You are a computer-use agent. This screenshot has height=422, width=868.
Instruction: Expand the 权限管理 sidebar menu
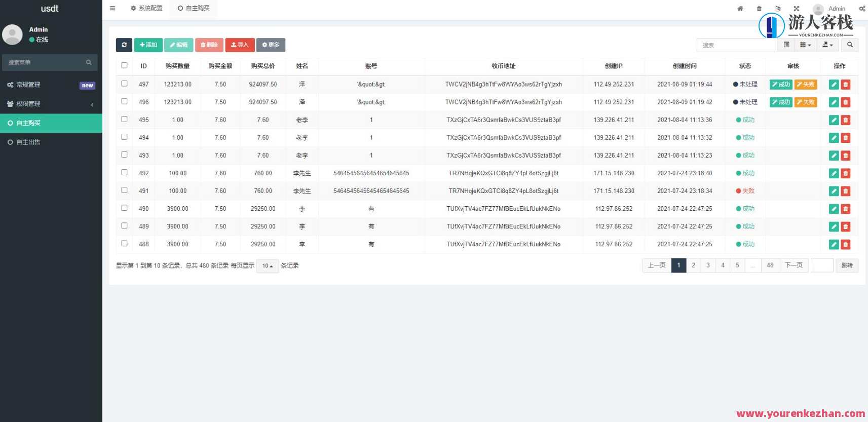51,104
